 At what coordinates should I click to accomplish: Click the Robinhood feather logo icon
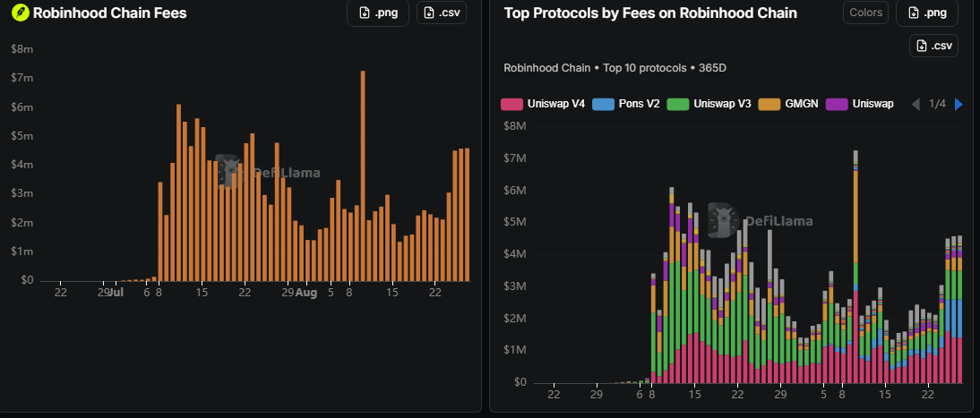click(x=20, y=13)
